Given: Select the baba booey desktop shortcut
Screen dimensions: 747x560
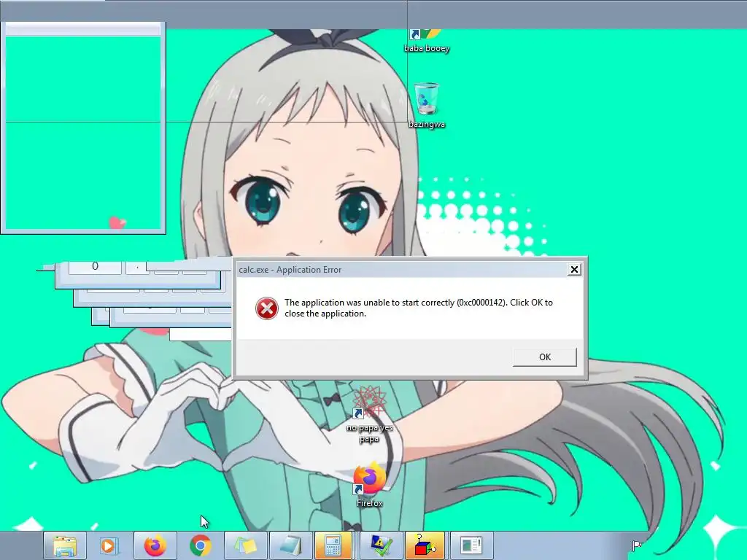Looking at the screenshot, I should click(427, 41).
